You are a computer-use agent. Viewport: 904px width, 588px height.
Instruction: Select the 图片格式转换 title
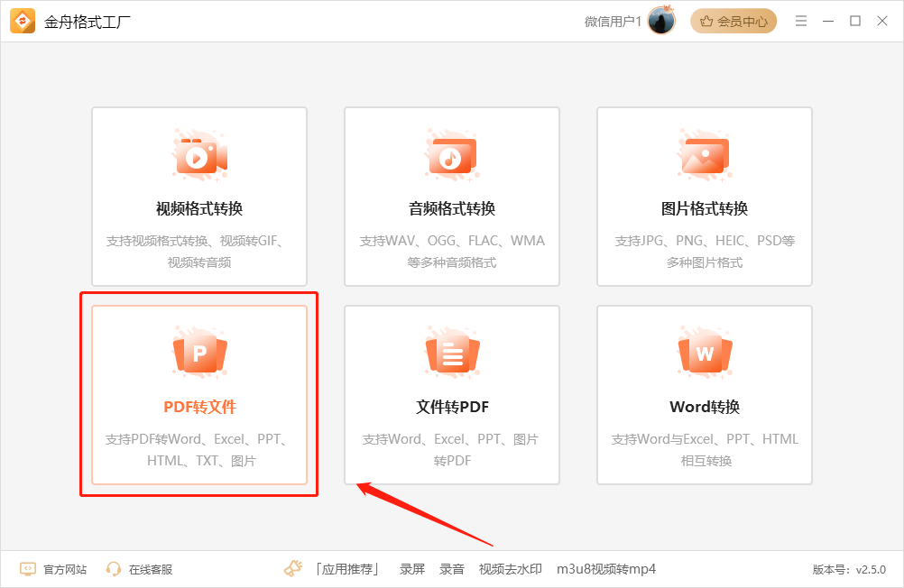705,208
